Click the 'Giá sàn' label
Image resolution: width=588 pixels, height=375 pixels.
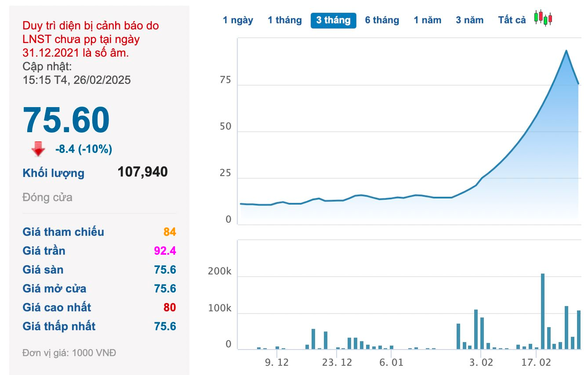coord(43,270)
